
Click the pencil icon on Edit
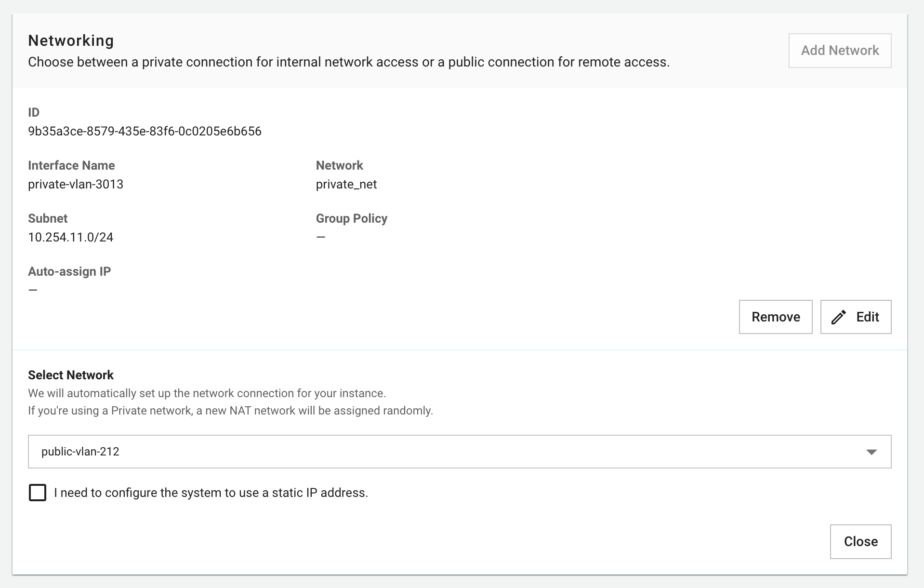pyautogui.click(x=838, y=317)
